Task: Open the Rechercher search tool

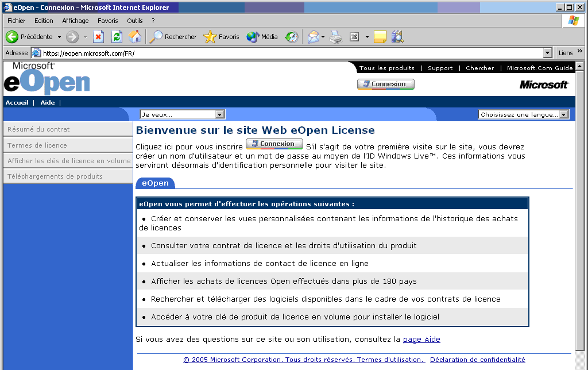Action: click(173, 37)
